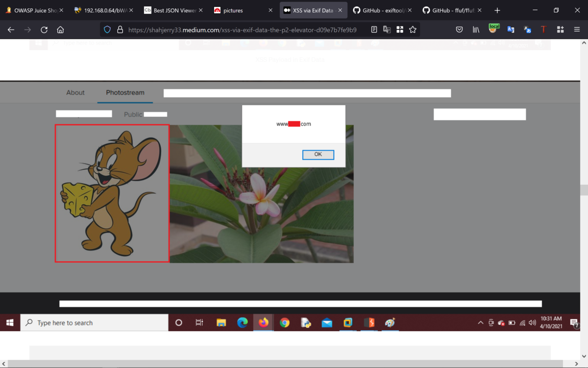This screenshot has width=588, height=368.
Task: Open a new browser tab
Action: point(497,10)
